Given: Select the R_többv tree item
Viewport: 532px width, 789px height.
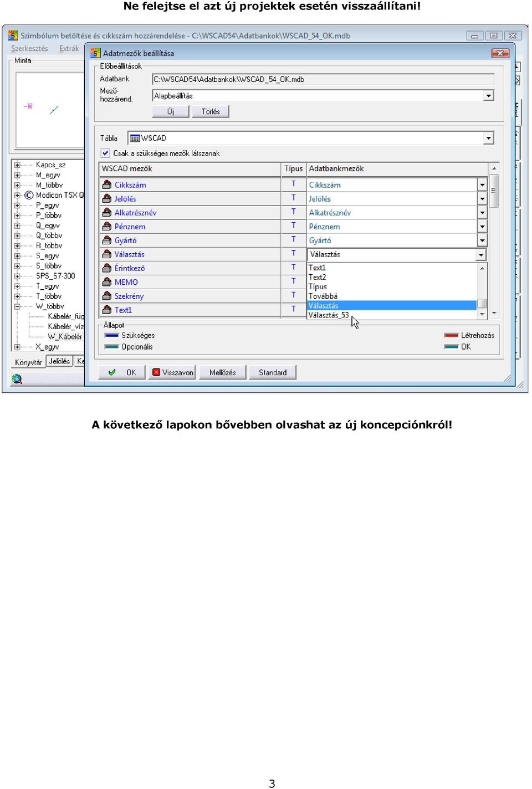Looking at the screenshot, I should 49,245.
